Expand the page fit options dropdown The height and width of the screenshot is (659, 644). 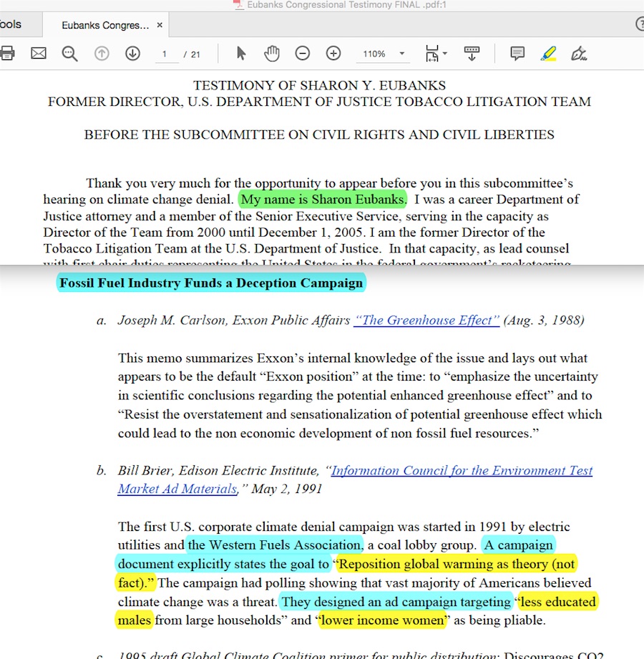(x=436, y=54)
